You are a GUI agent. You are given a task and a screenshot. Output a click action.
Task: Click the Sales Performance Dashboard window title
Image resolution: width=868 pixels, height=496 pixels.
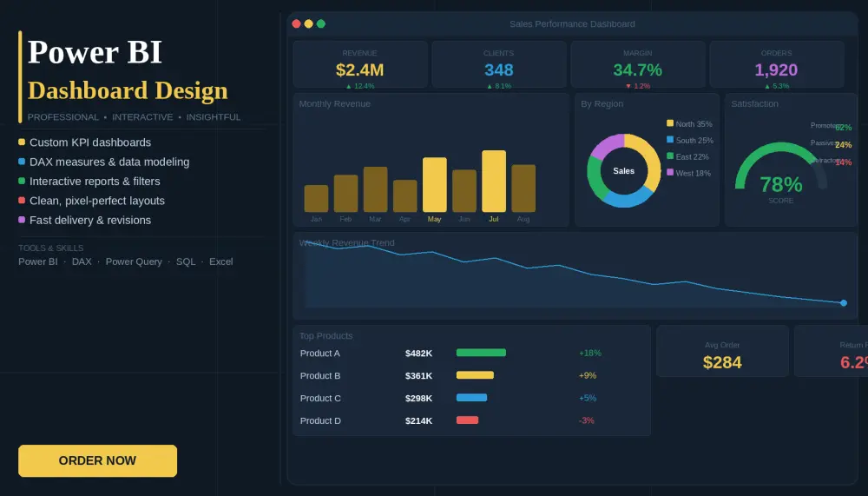572,23
